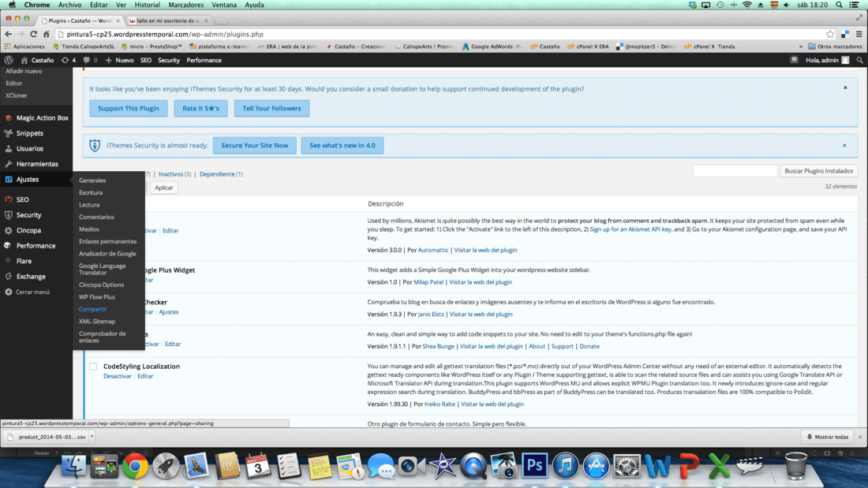Click See what's new in 4.0

342,146
